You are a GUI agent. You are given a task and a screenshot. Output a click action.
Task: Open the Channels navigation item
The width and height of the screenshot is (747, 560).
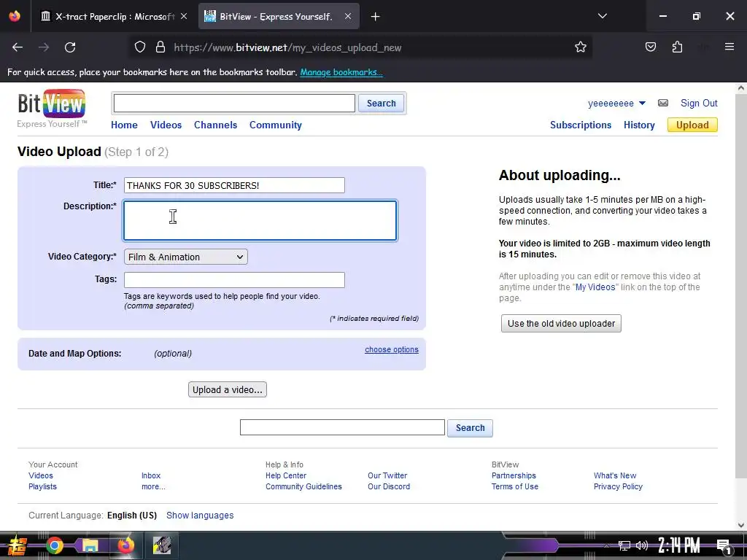point(215,125)
